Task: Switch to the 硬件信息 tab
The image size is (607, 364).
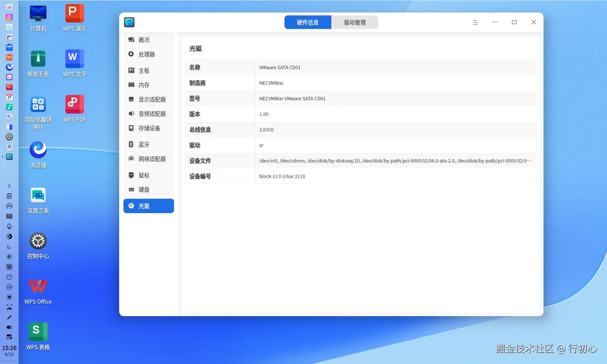Action: pos(308,23)
